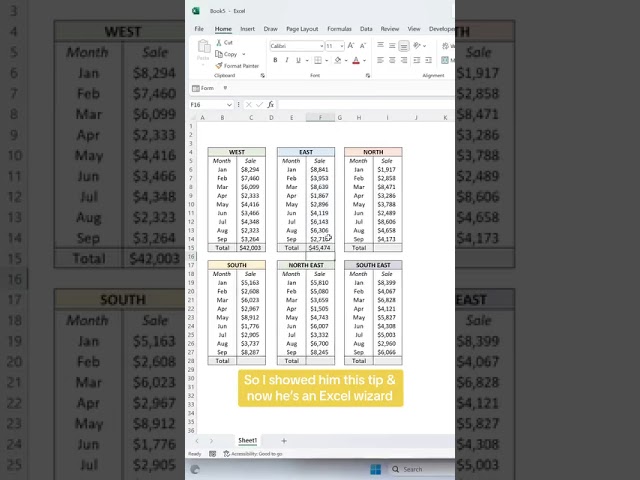
Task: Toggle Bold formatting
Action: (x=275, y=60)
